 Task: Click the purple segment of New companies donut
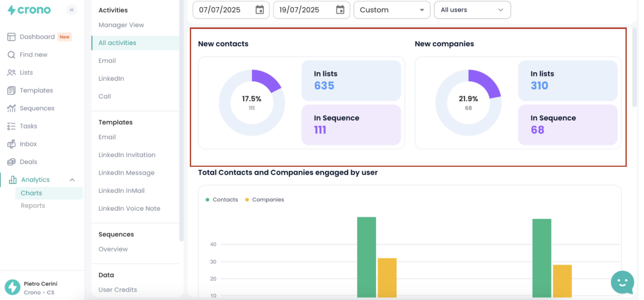point(485,82)
